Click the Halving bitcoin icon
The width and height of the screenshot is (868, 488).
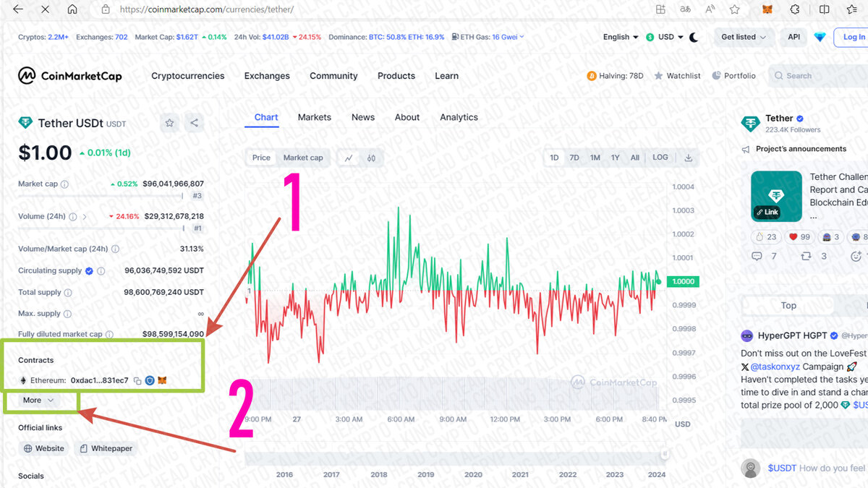[592, 76]
